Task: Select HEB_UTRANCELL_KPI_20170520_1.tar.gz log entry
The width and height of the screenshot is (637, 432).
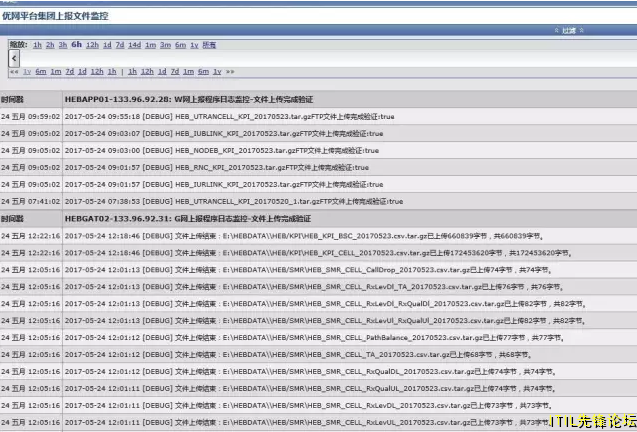Action: [234, 202]
